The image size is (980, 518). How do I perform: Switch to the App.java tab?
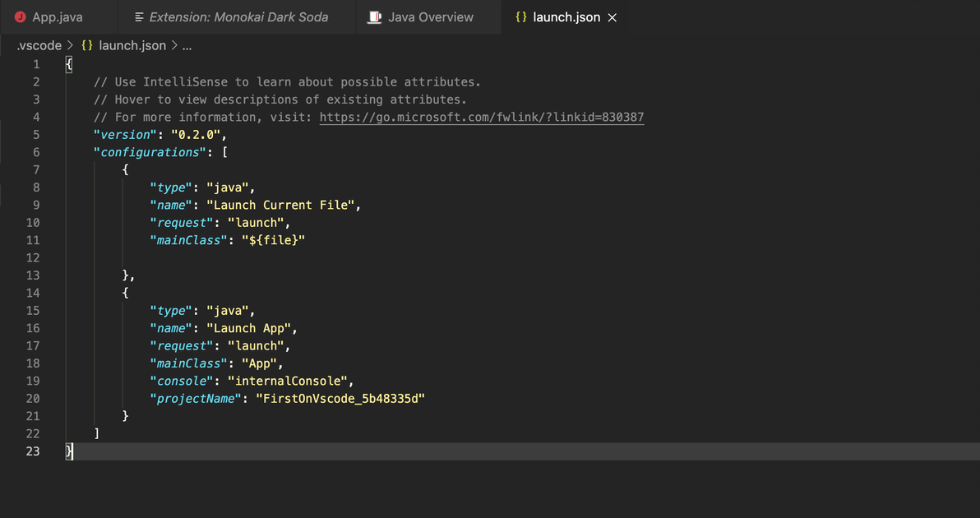(x=57, y=17)
